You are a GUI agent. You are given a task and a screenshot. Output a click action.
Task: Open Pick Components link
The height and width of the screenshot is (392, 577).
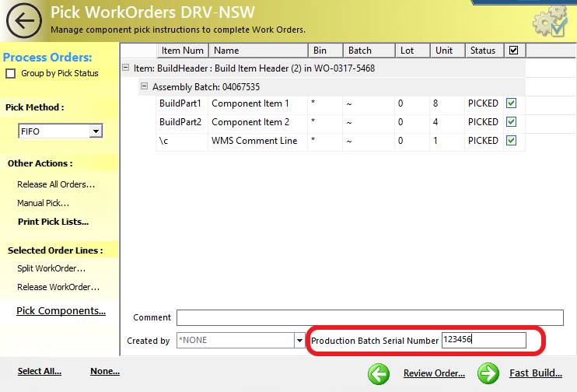pyautogui.click(x=61, y=311)
